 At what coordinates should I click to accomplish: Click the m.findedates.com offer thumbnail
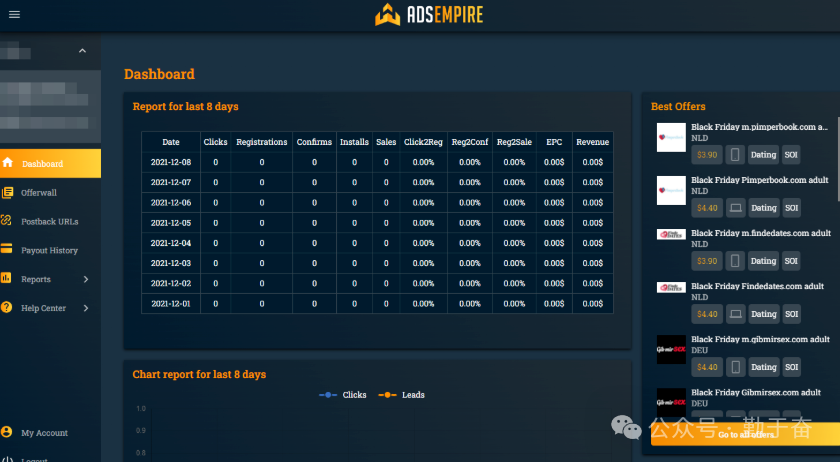click(x=671, y=234)
